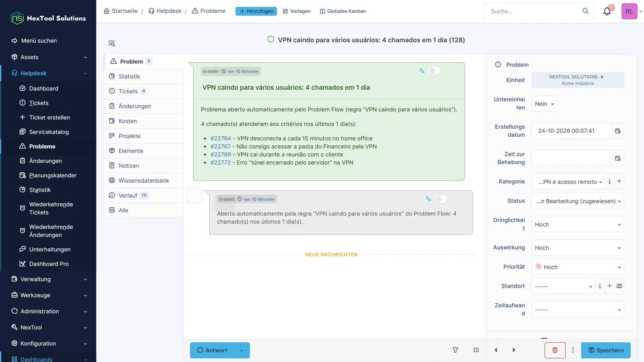The height and width of the screenshot is (362, 644).
Task: Open the Untereinheiten Nein dropdown
Action: coord(544,104)
